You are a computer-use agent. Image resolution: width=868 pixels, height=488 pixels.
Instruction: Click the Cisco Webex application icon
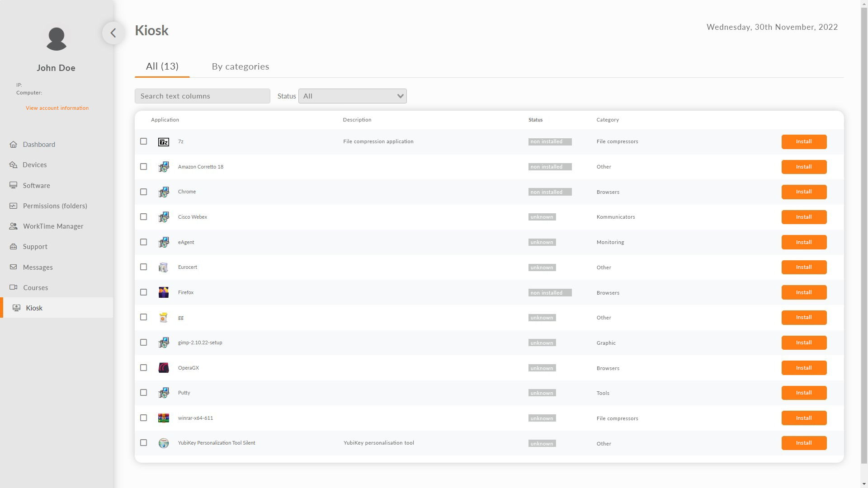164,217
